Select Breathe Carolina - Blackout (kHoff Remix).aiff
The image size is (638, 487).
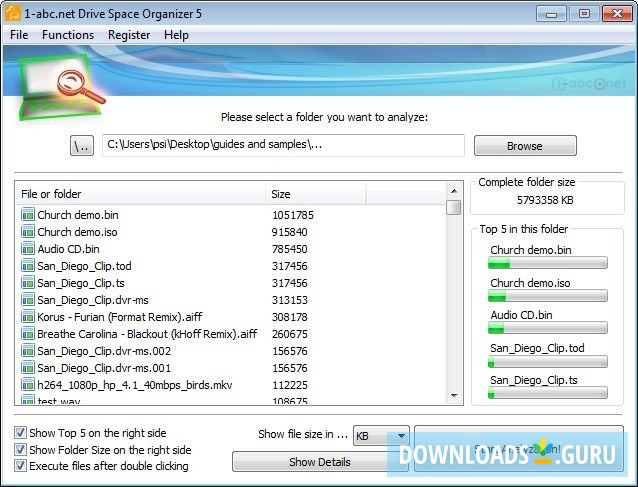tap(147, 334)
